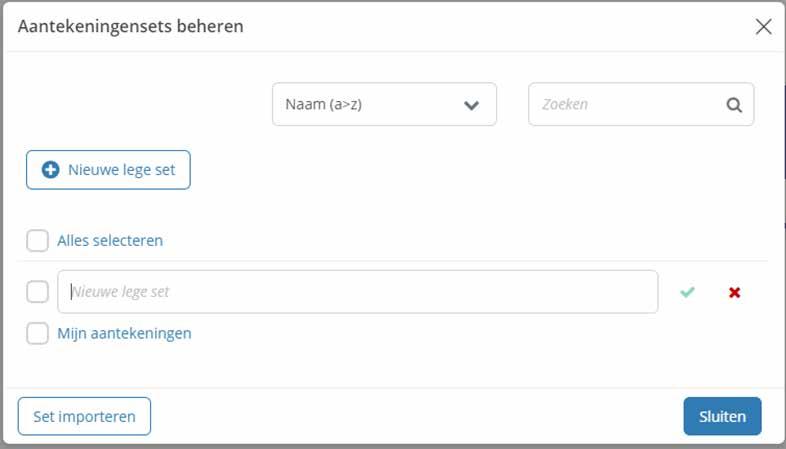Close the Aantekeningensets beheren dialog with X
The height and width of the screenshot is (449, 786).
click(763, 27)
